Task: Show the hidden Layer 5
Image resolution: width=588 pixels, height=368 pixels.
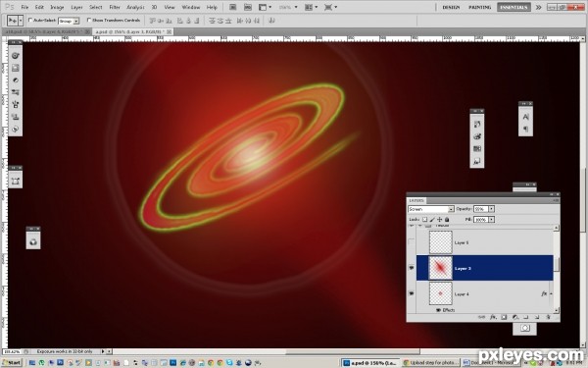Action: click(412, 242)
